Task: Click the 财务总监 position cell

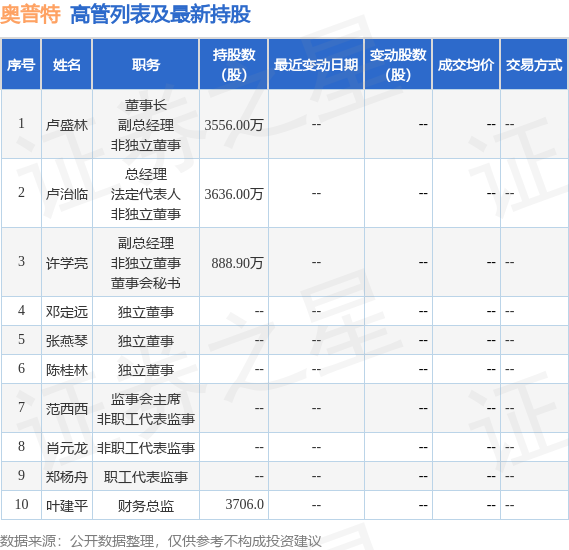Action: point(146,505)
